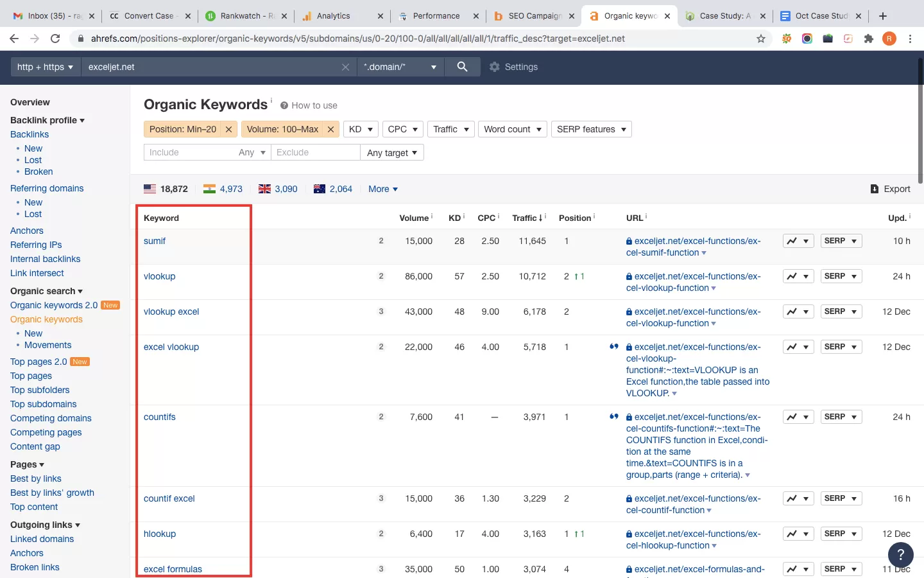Open the vlookup excel keyword link

171,311
